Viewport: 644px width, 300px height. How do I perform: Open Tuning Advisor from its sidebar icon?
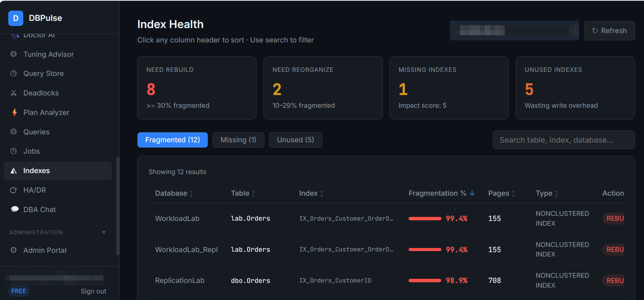(14, 54)
